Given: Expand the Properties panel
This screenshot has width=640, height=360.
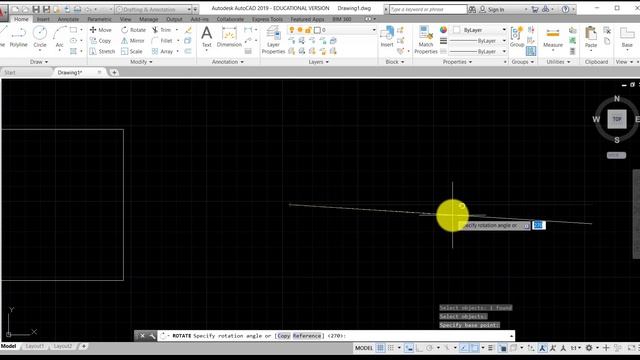Looking at the screenshot, I should click(457, 62).
